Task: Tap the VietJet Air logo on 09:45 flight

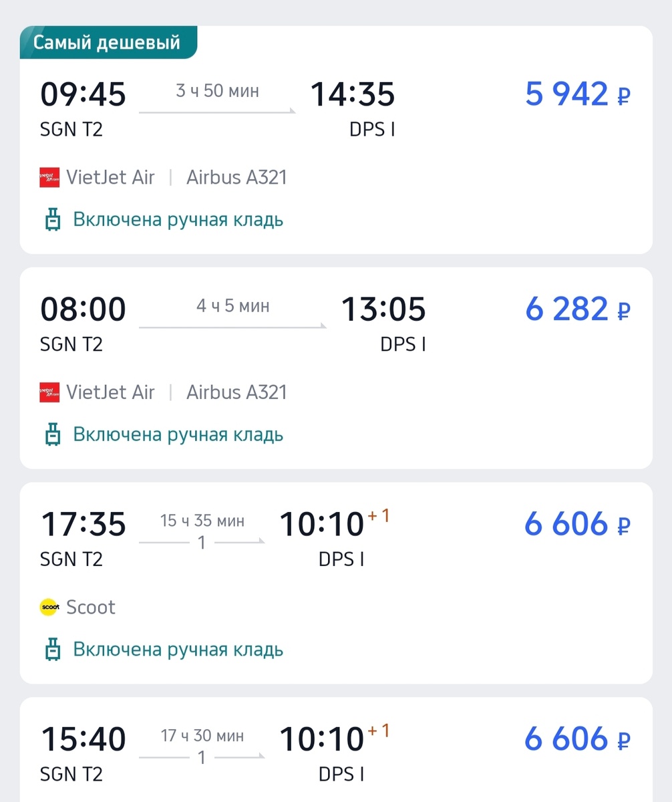Action: tap(49, 178)
